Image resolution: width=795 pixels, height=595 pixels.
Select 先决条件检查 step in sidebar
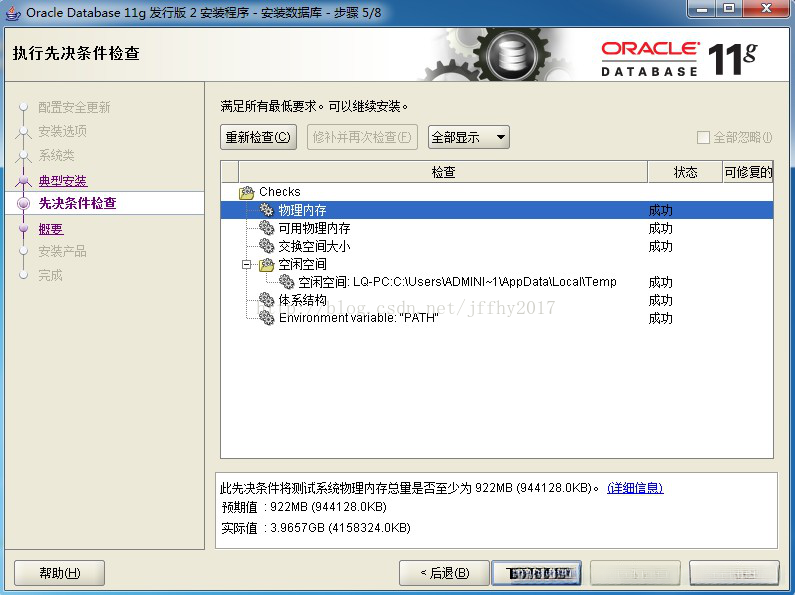pyautogui.click(x=78, y=203)
